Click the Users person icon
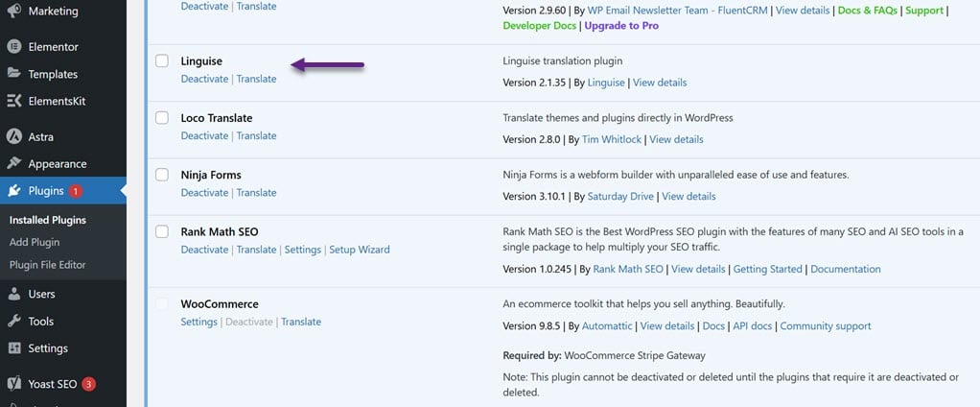Screen dimensions: 980x407 13,294
